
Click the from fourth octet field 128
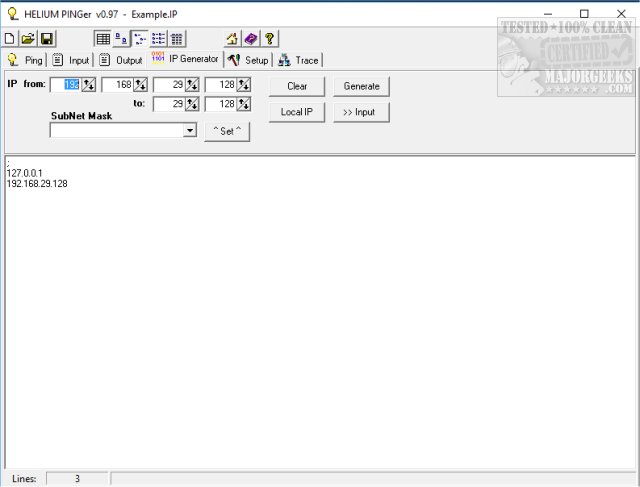point(221,85)
